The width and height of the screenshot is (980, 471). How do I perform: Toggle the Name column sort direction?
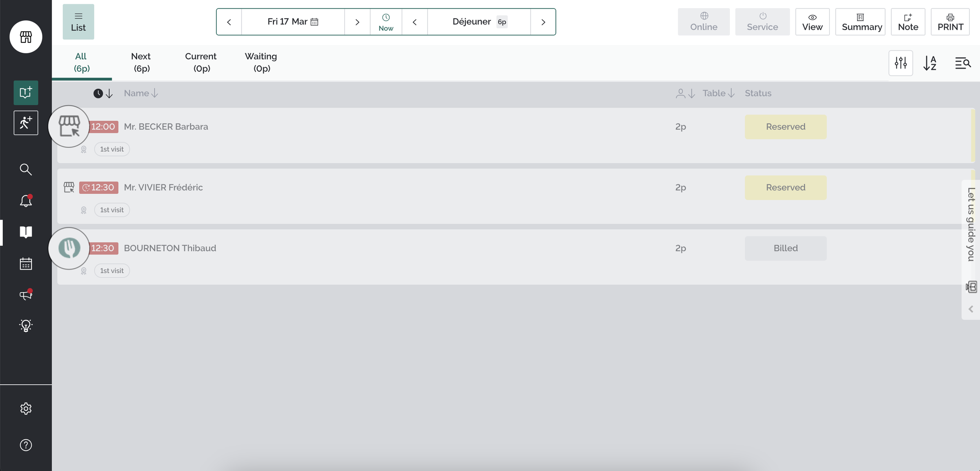point(154,93)
